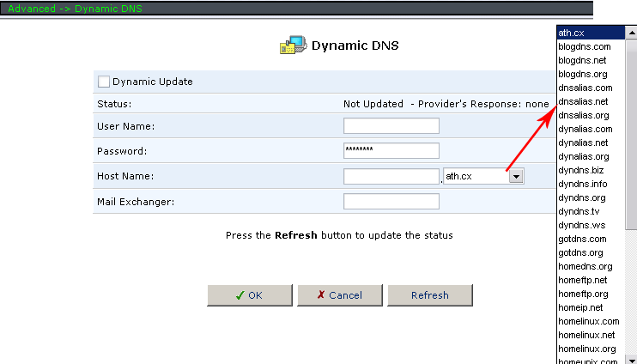Click the Dynamic DNS computers icon

pos(292,45)
